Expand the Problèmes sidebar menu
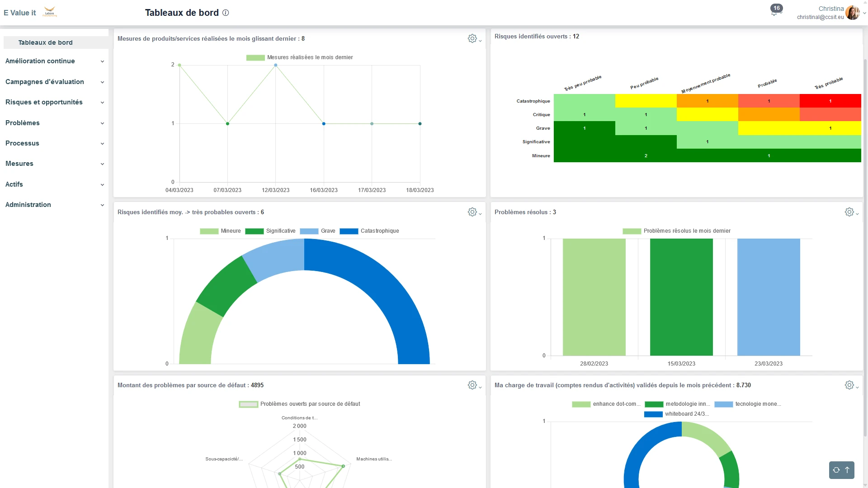 coord(54,123)
